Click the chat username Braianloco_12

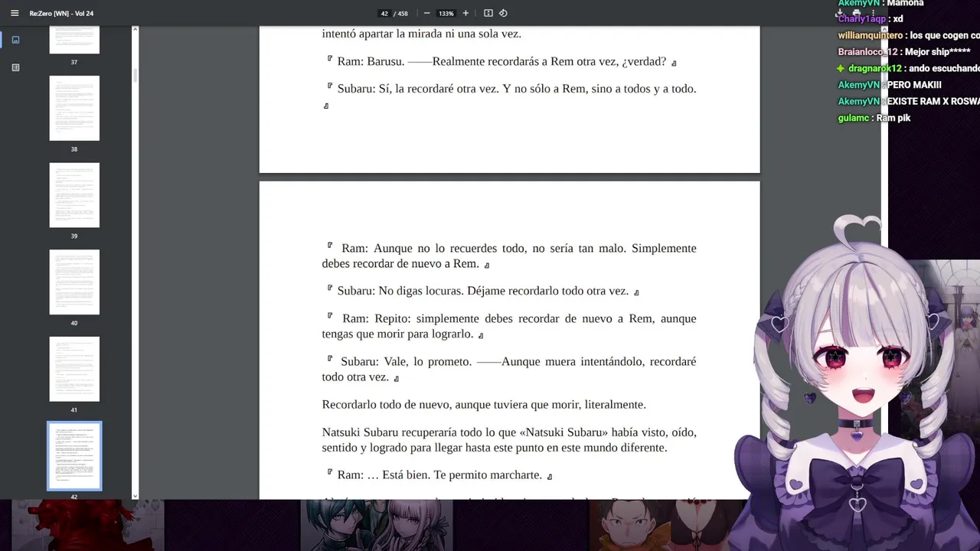click(867, 52)
